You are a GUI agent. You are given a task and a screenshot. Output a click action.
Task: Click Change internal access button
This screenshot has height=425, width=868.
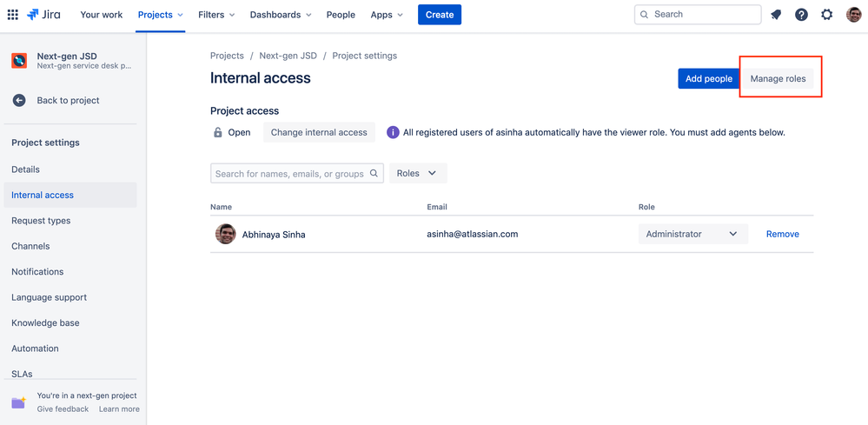pos(319,133)
